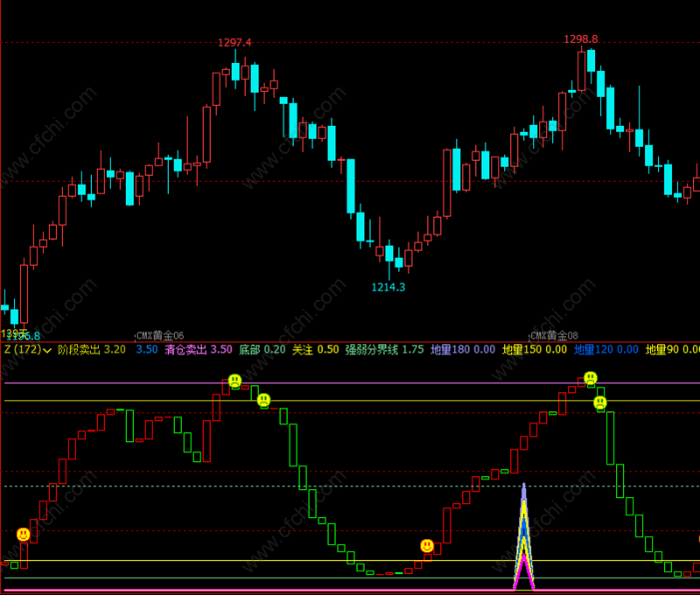
Task: Select the 地量150 0.00 parameter label
Action: coord(535,349)
